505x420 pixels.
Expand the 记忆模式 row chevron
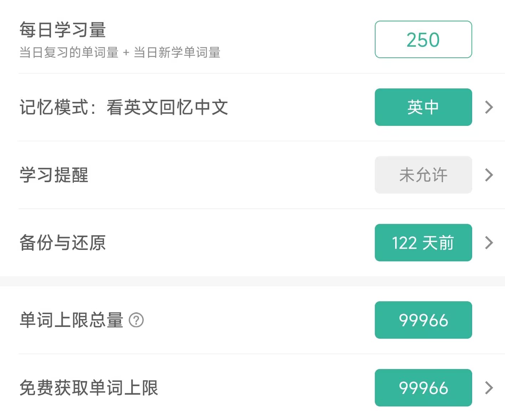(489, 107)
